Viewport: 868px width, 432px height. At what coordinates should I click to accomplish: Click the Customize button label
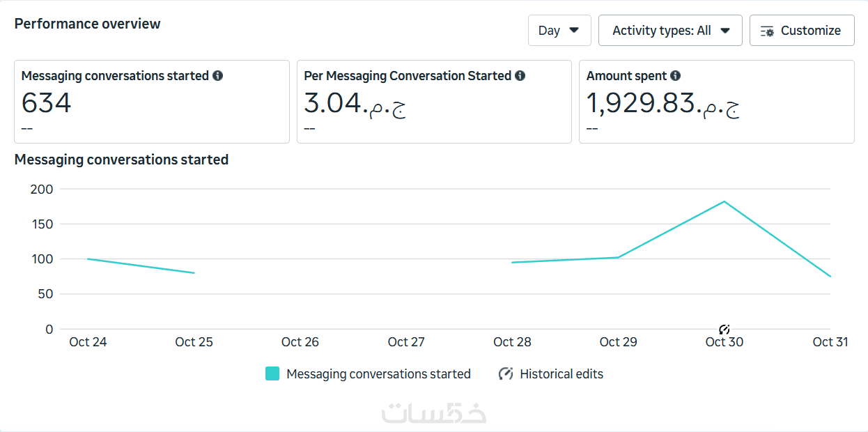tap(810, 31)
